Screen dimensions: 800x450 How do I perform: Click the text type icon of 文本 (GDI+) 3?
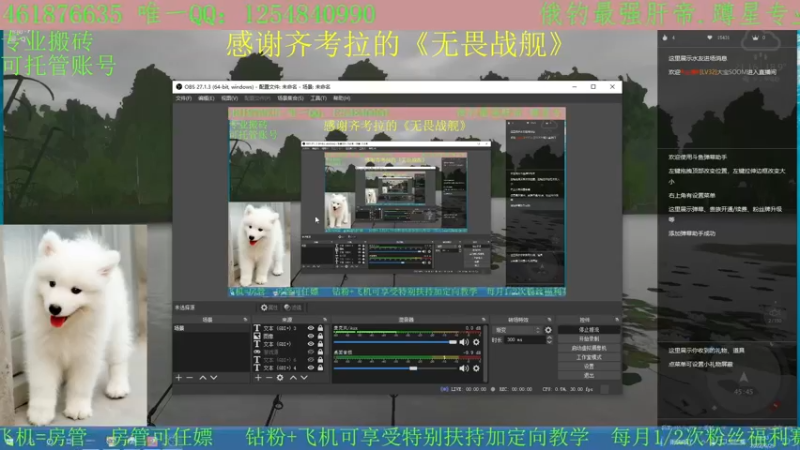(257, 328)
